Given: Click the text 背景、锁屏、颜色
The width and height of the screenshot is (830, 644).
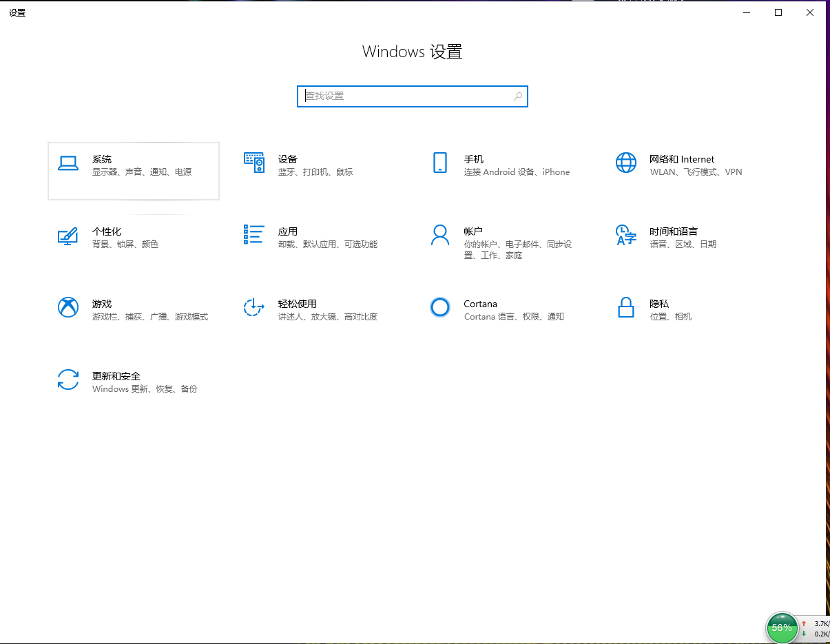Looking at the screenshot, I should click(125, 245).
